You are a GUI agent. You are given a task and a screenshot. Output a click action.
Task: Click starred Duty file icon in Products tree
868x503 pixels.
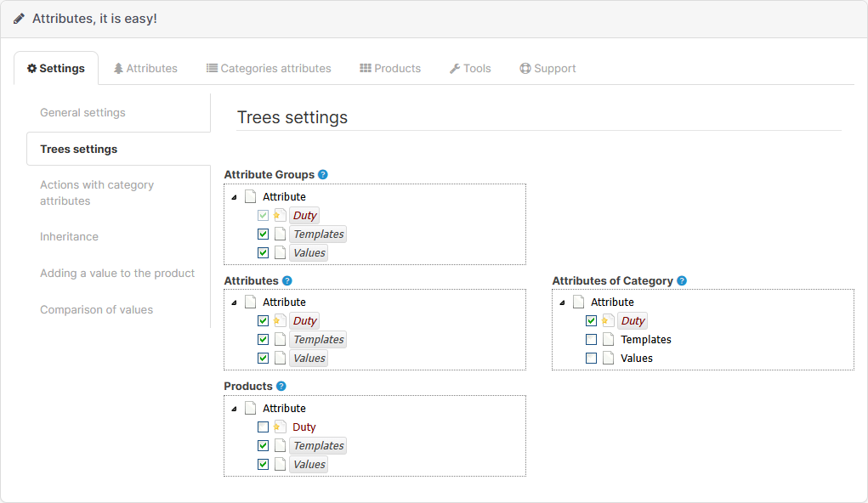(280, 427)
